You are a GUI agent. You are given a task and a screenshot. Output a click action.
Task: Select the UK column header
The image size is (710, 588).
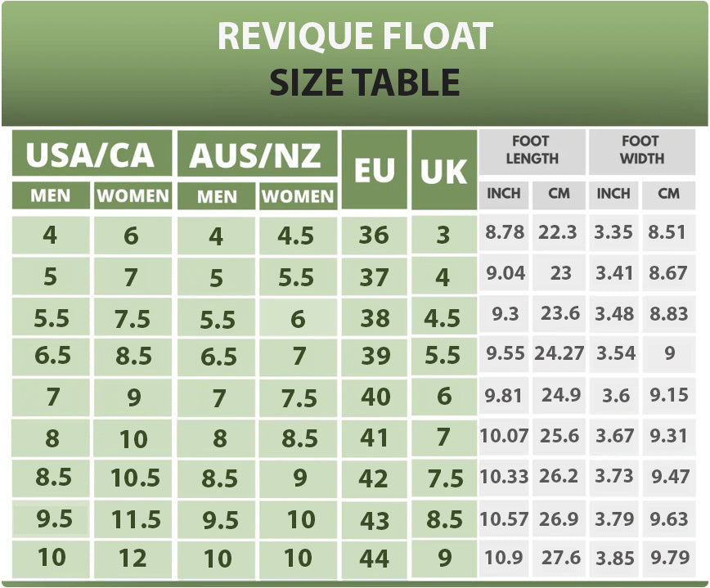pyautogui.click(x=443, y=169)
